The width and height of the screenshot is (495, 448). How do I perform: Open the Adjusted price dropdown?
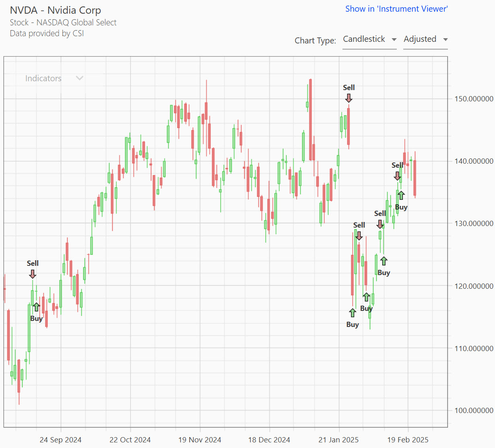(425, 39)
